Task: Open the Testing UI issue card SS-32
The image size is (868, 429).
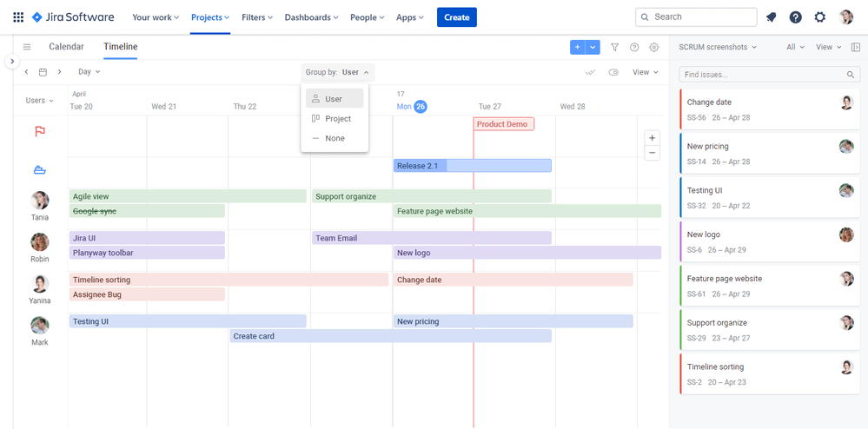Action: click(770, 198)
